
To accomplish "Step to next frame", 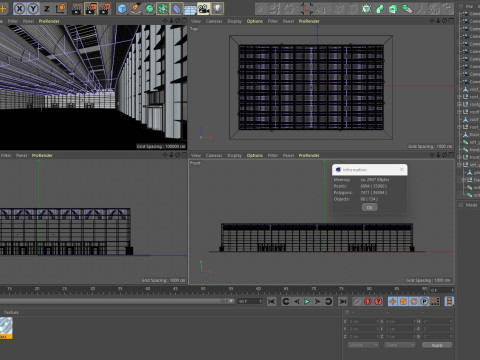I will [318, 302].
